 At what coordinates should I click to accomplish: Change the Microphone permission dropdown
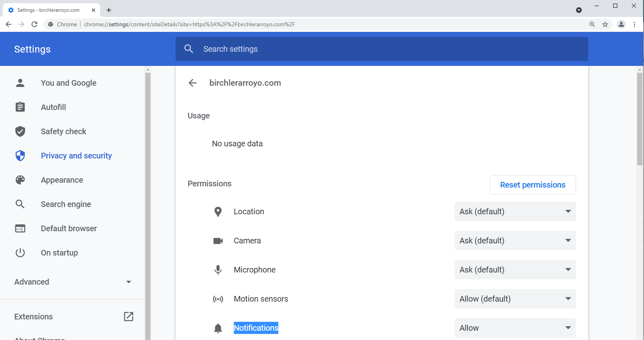(x=515, y=270)
